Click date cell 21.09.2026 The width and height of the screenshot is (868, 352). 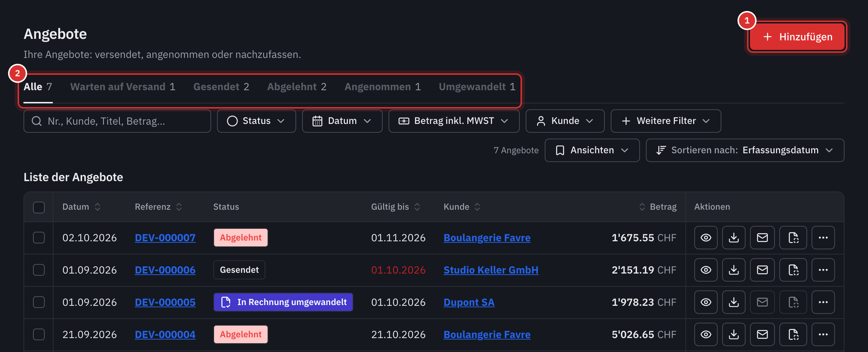pos(89,334)
